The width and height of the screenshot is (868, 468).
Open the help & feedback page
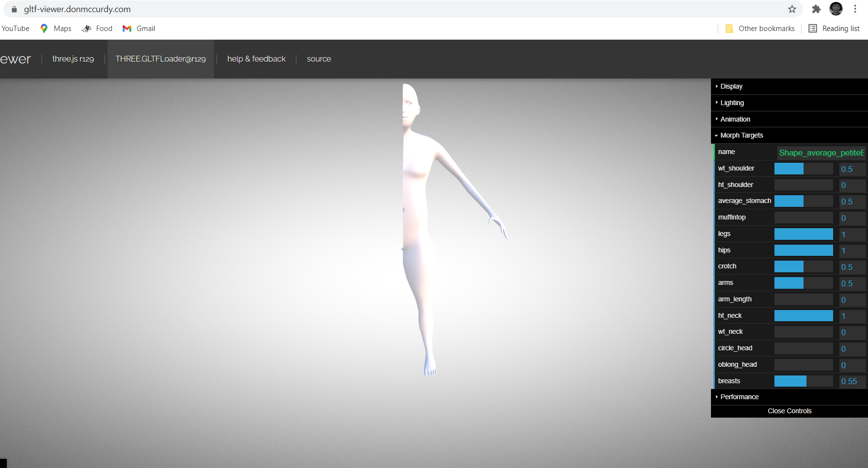point(256,59)
